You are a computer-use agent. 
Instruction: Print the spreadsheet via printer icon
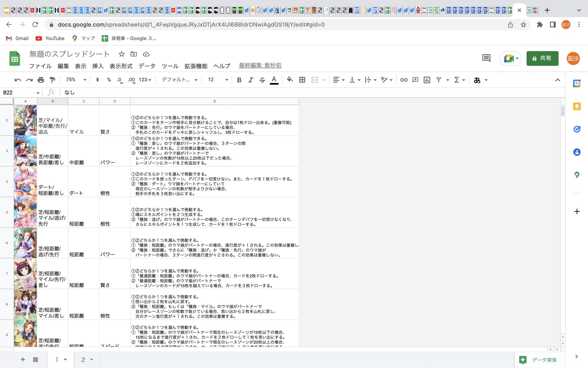41,80
